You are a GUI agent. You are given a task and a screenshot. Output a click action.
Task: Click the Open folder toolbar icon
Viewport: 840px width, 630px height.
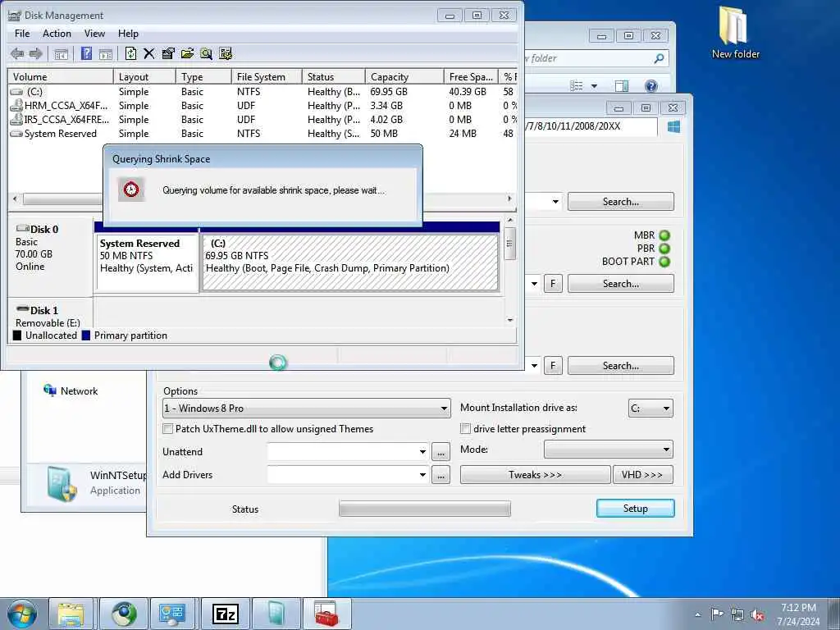click(187, 53)
